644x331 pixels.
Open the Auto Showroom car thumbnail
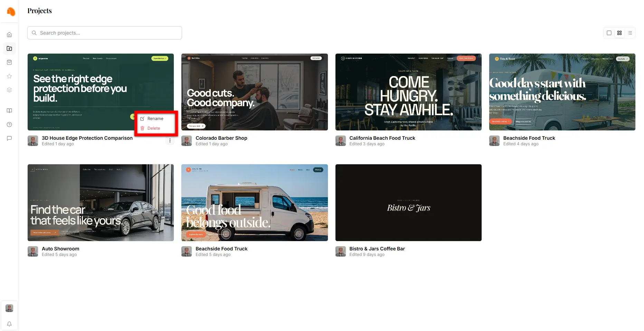(101, 203)
